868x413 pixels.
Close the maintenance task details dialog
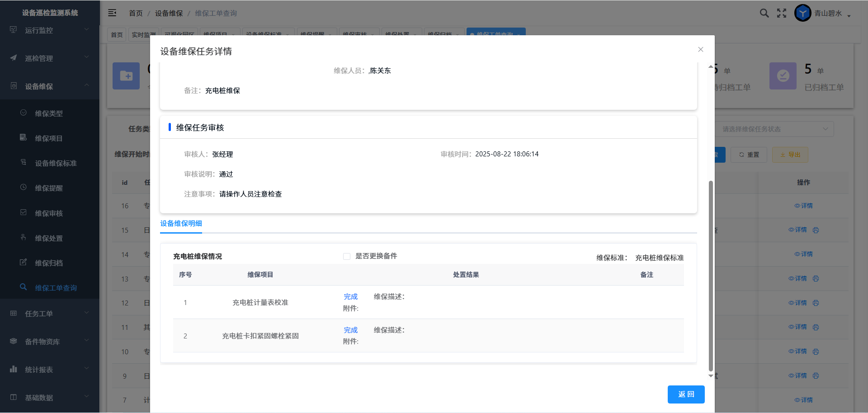pos(700,50)
